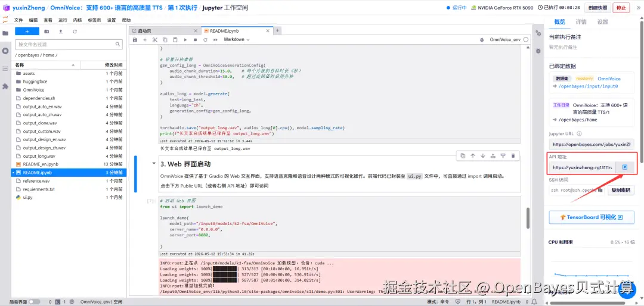Screen dimensions: 644x306
Task: Paste cell from clipboard icon
Action: [175, 40]
